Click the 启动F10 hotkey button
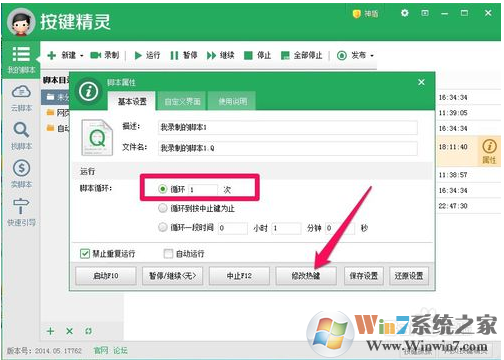The width and height of the screenshot is (504, 360). tap(106, 276)
